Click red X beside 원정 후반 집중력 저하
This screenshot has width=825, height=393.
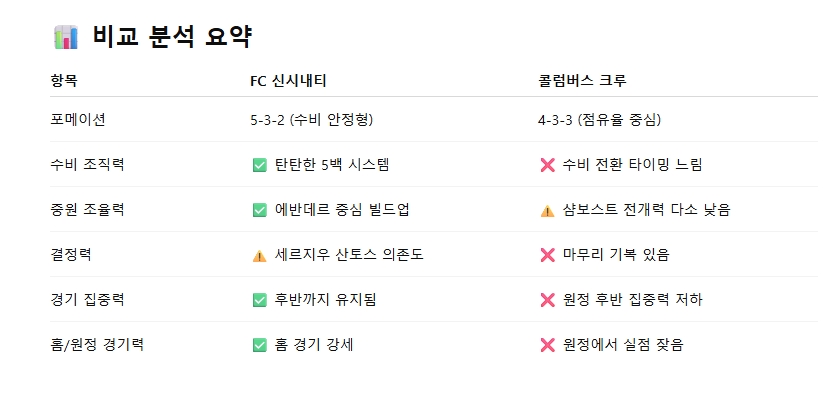[x=547, y=300]
